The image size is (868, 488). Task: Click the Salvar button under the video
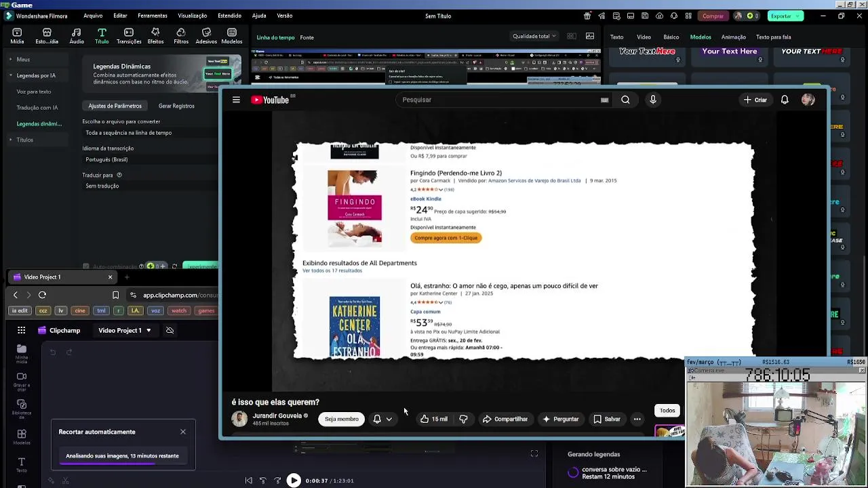tap(607, 419)
